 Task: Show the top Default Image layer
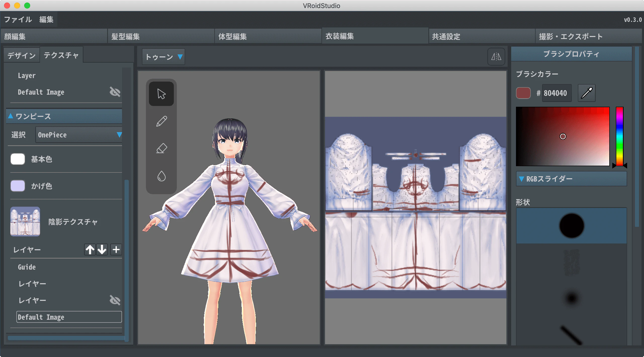pos(115,92)
